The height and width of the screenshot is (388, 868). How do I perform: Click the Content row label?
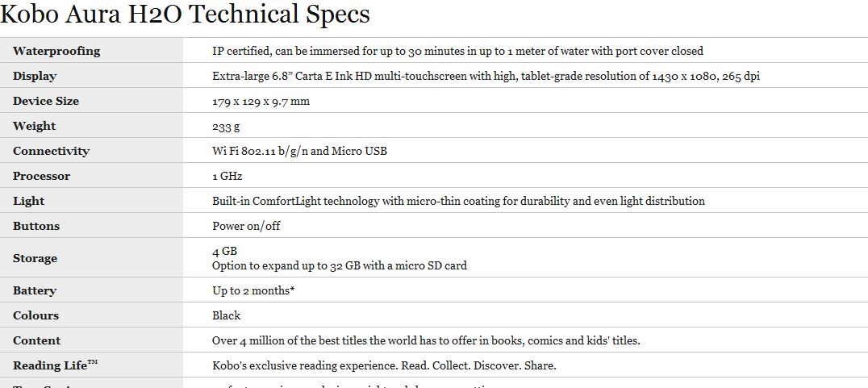tap(36, 340)
